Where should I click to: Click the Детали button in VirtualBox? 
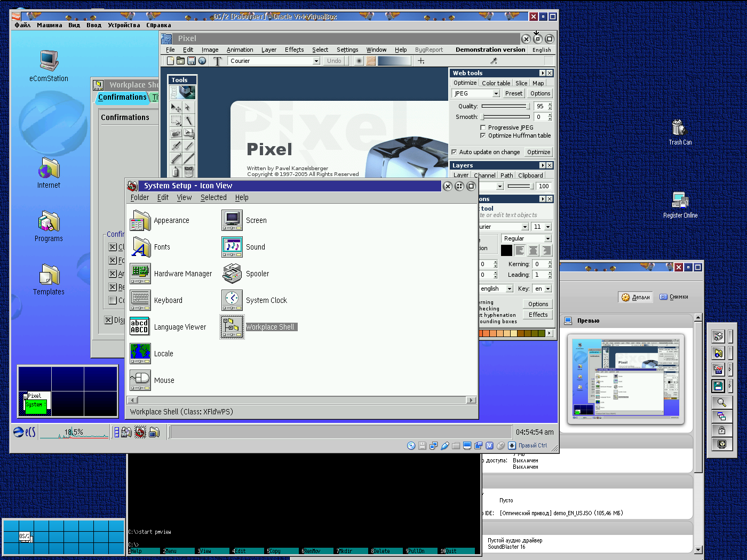click(636, 297)
